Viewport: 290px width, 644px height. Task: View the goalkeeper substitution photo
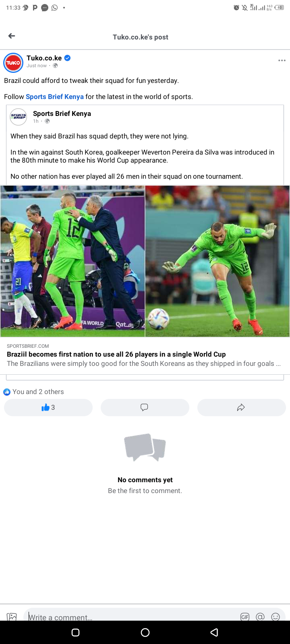[x=72, y=261]
